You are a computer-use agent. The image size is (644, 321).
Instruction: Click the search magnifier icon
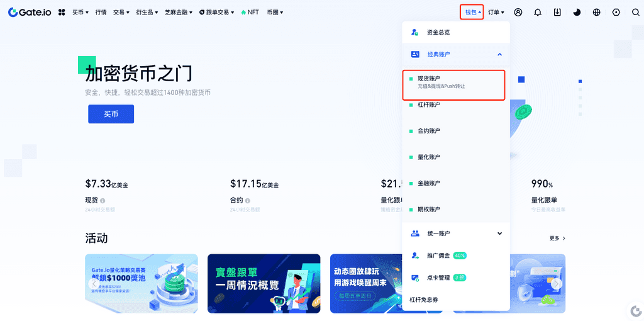635,12
